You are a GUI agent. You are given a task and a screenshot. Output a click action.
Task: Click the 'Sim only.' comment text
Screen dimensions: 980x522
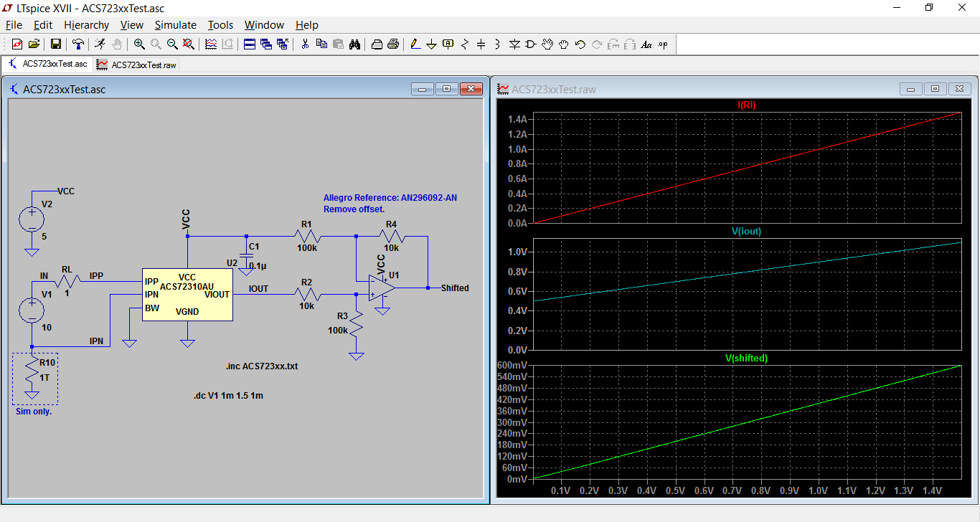34,411
